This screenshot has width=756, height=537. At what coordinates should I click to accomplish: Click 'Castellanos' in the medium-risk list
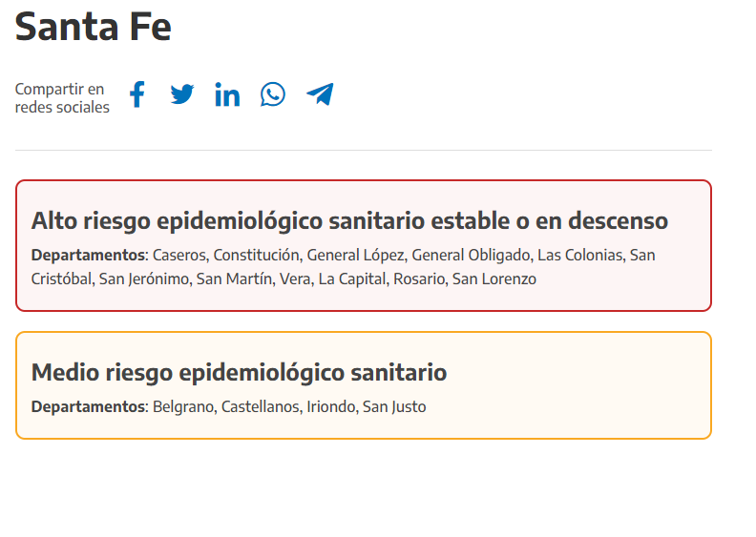click(261, 406)
